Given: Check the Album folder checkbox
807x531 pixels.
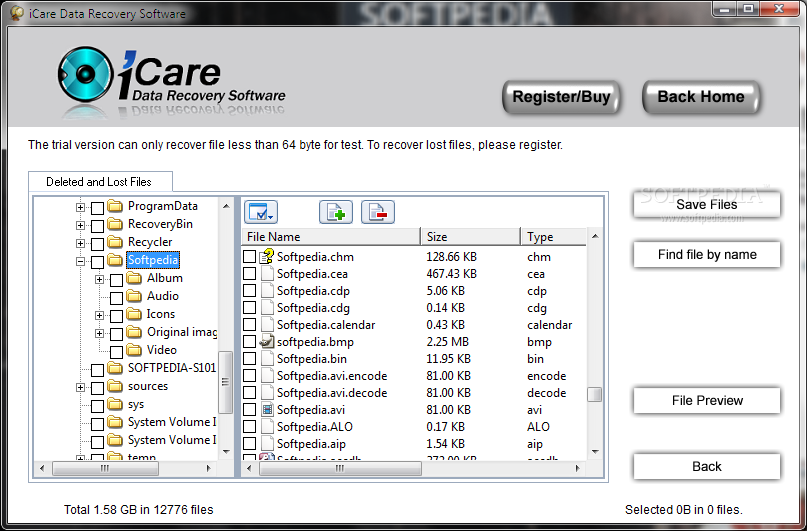Looking at the screenshot, I should 116,280.
